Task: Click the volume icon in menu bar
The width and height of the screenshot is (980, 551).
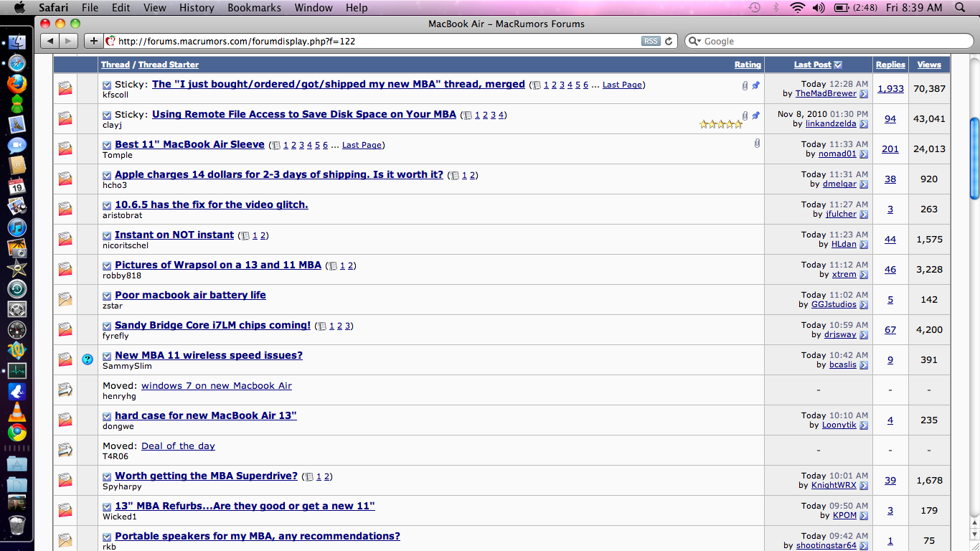Action: click(819, 8)
